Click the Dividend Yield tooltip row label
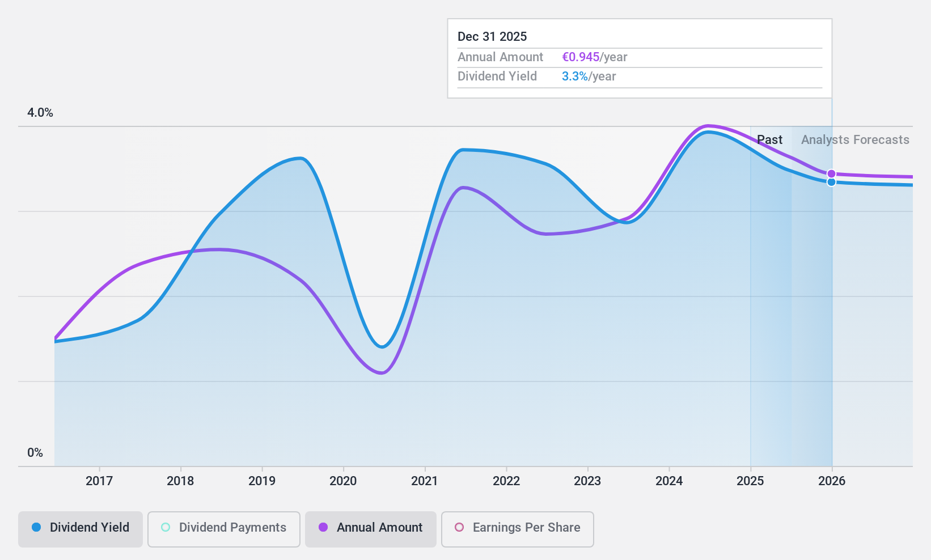Image resolution: width=931 pixels, height=560 pixels. (497, 77)
